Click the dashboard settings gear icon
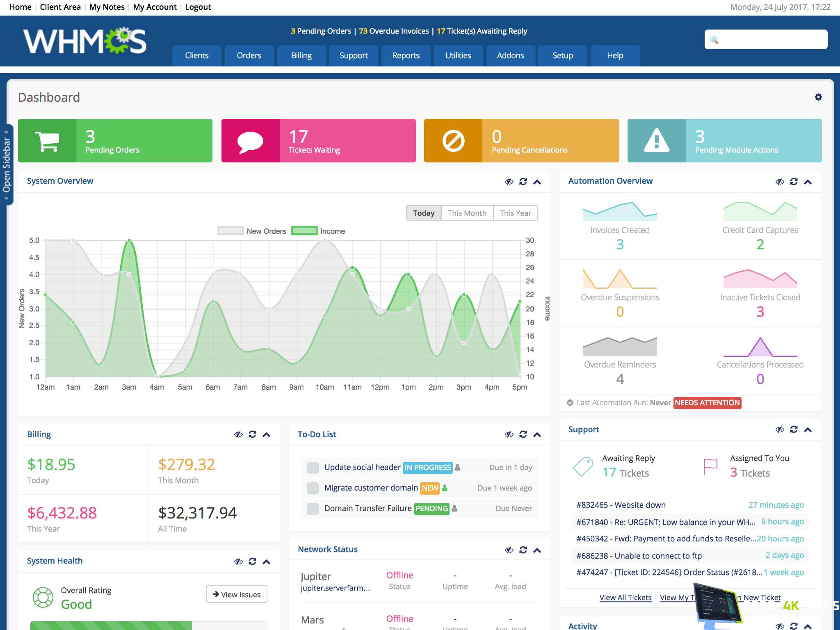This screenshot has width=840, height=630. [x=818, y=97]
